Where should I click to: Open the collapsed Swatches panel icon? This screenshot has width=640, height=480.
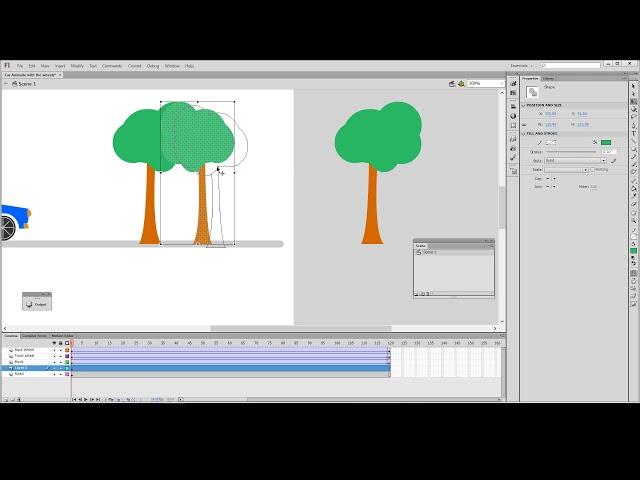(513, 93)
